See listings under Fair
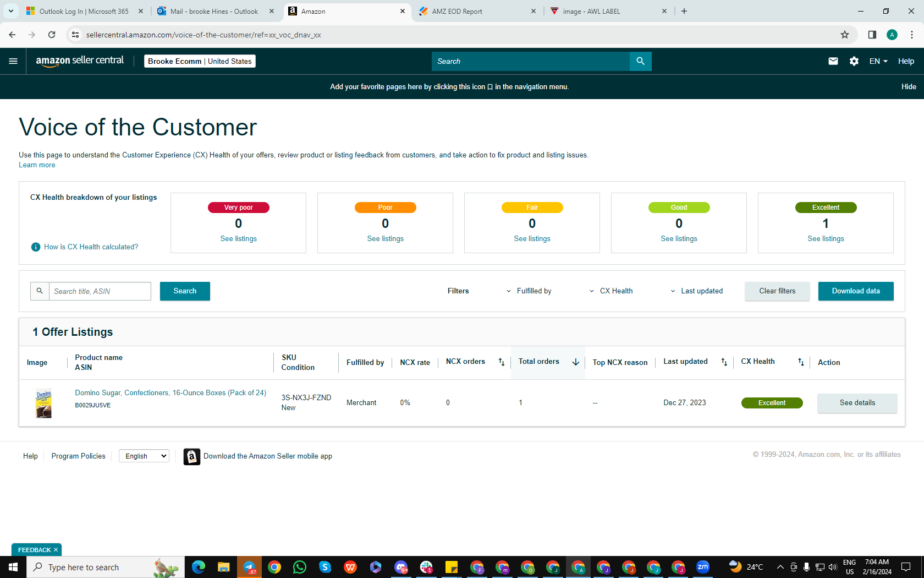The height and width of the screenshot is (578, 924). pyautogui.click(x=532, y=239)
